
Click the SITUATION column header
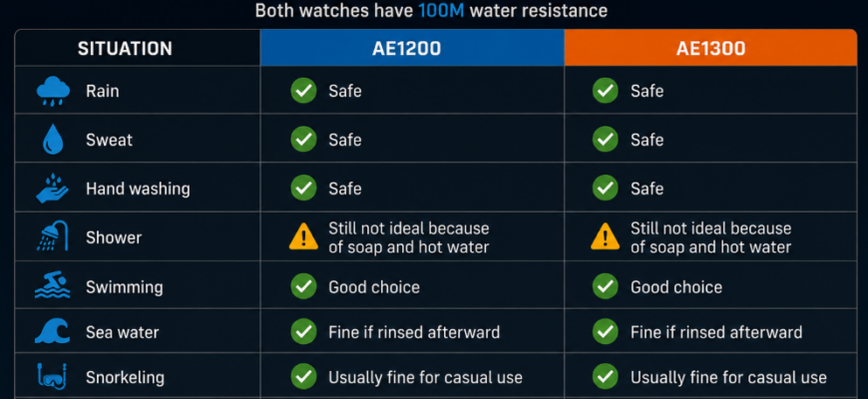(x=125, y=48)
